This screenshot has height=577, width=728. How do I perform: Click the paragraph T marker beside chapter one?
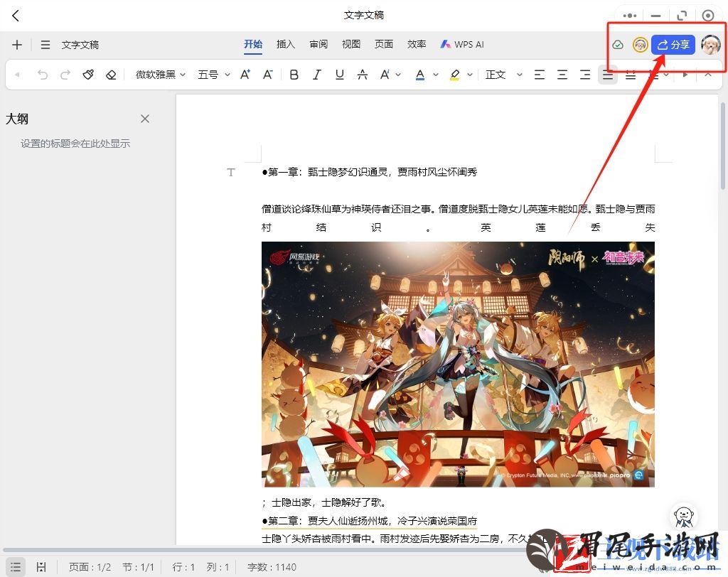coord(231,172)
